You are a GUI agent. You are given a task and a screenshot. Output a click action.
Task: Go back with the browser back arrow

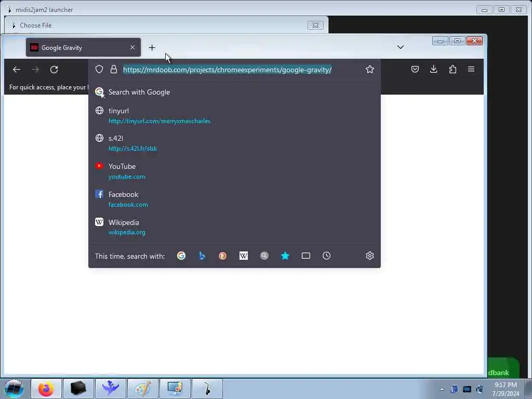[16, 70]
